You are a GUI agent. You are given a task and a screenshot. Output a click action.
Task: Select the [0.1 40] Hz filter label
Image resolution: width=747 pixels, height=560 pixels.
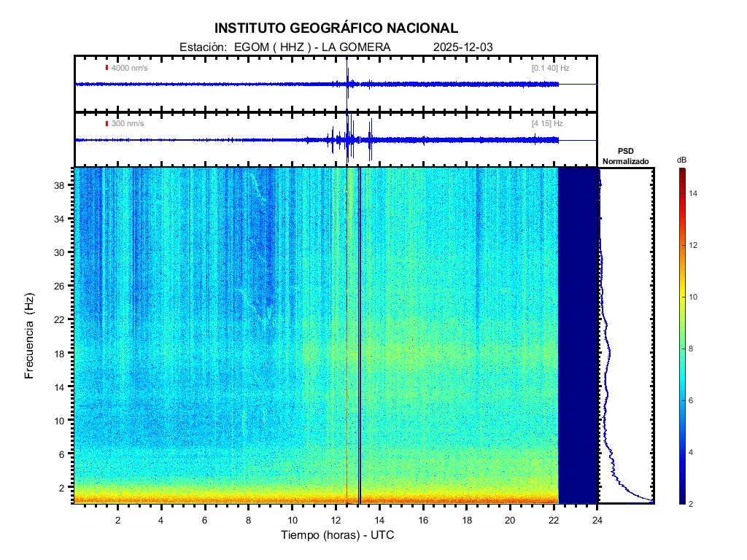point(550,68)
